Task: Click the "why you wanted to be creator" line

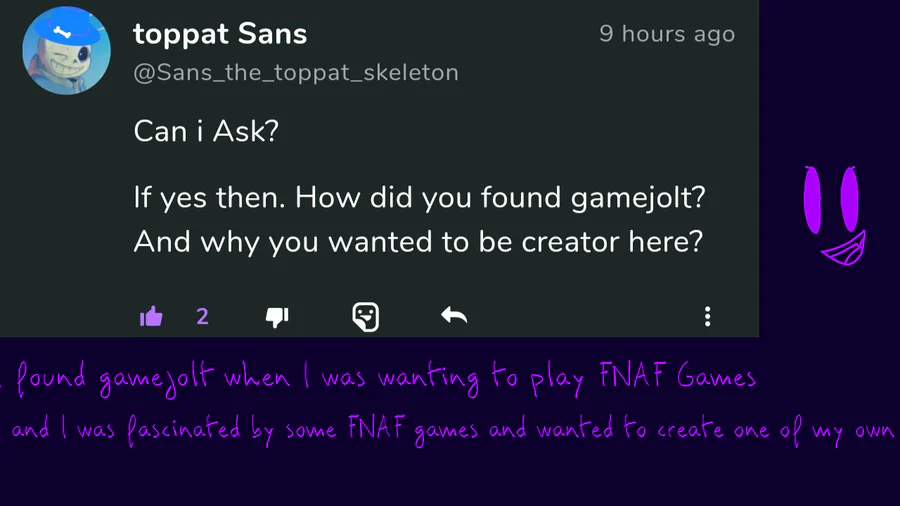Action: pos(418,242)
